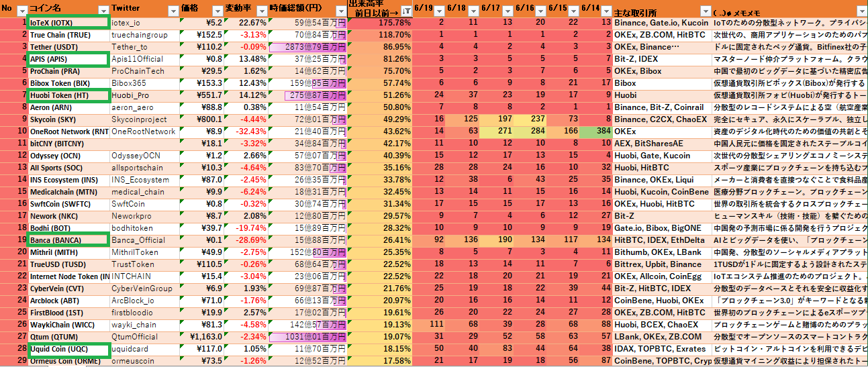868x367 pixels.
Task: Open the 6/16 column filter dropdown
Action: click(x=540, y=10)
